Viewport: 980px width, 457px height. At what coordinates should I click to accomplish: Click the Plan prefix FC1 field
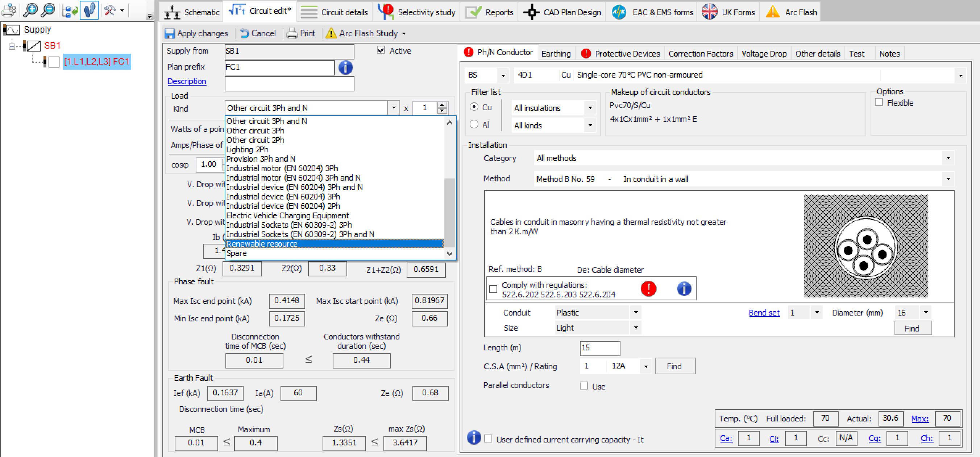[279, 67]
